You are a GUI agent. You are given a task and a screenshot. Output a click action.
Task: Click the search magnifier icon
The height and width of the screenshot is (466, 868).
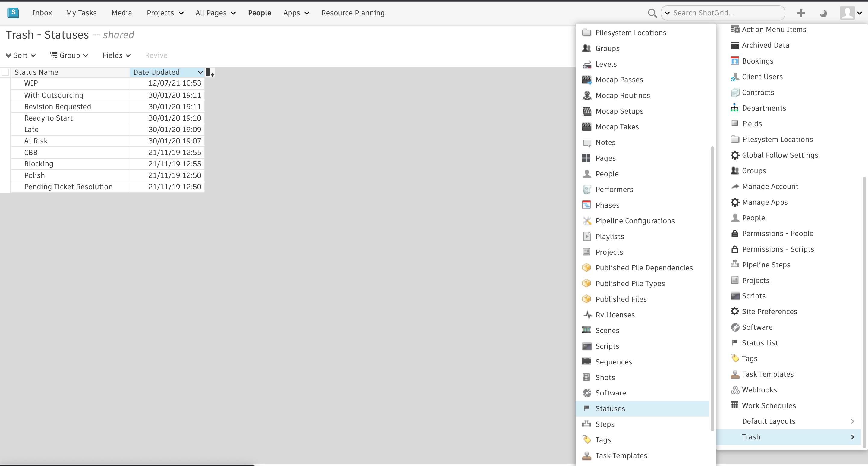pyautogui.click(x=652, y=13)
